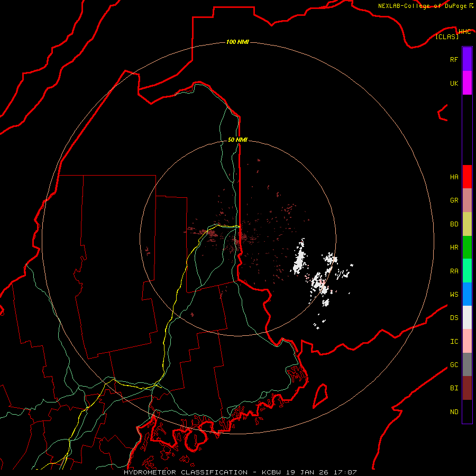Click the UK magenta legend color swatch
Image resolution: width=476 pixels, height=476 pixels.
(467, 83)
